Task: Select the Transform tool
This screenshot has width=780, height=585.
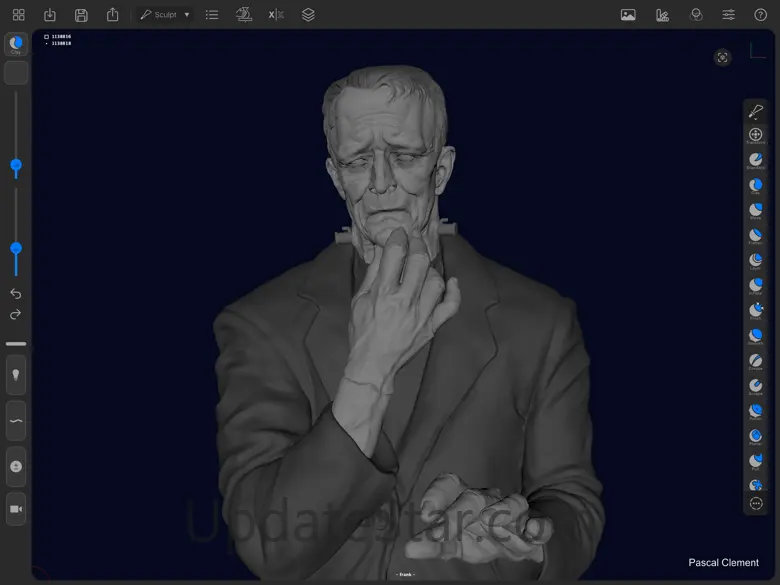Action: click(756, 135)
